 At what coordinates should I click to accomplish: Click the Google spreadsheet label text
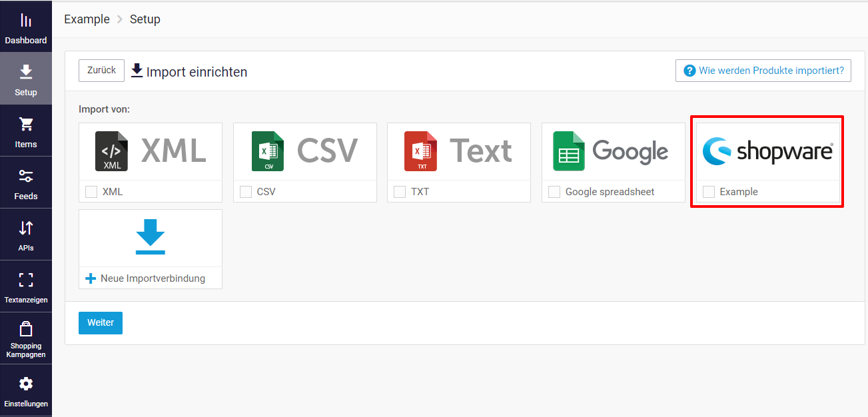point(610,192)
